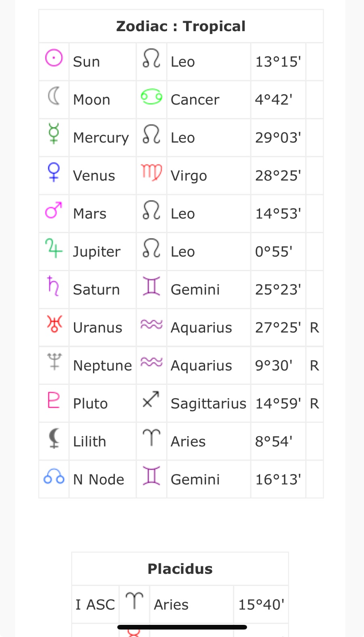Select the green Mercury glyph
The height and width of the screenshot is (637, 364).
point(54,133)
